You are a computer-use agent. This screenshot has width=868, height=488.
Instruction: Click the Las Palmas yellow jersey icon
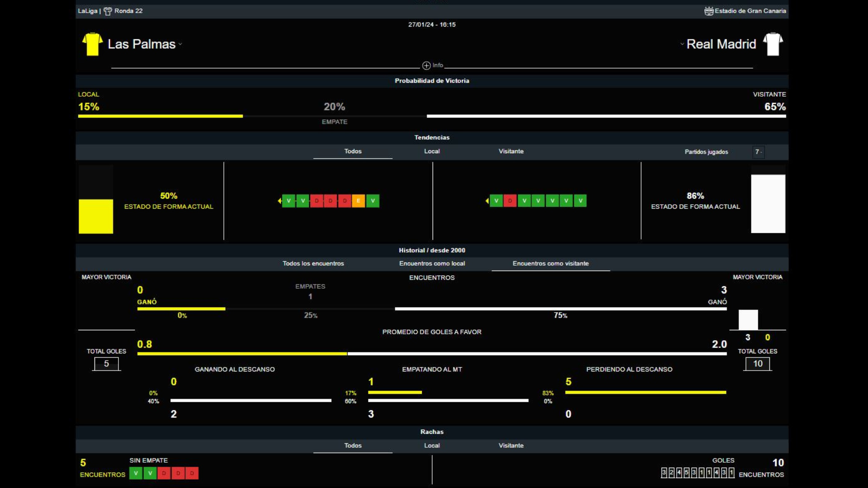tap(92, 44)
